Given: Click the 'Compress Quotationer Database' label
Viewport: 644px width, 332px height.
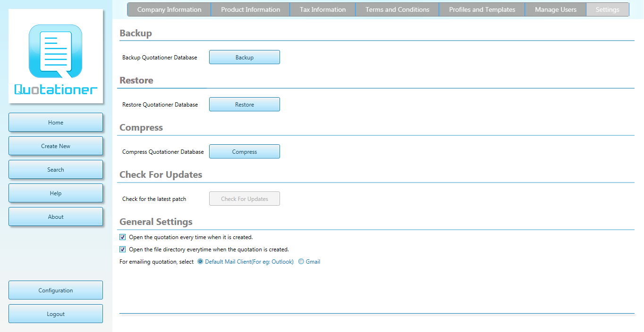Looking at the screenshot, I should tap(163, 152).
